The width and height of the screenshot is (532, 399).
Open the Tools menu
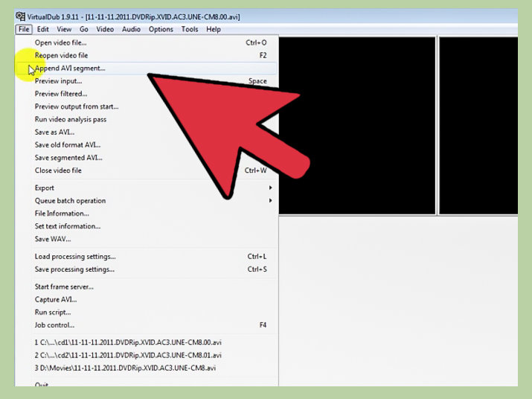[190, 30]
